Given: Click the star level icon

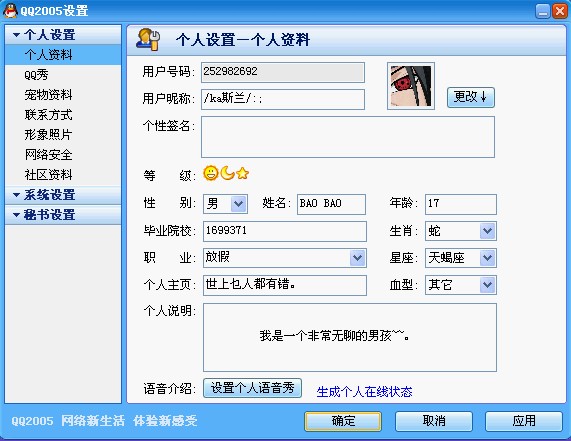Looking at the screenshot, I should (242, 173).
